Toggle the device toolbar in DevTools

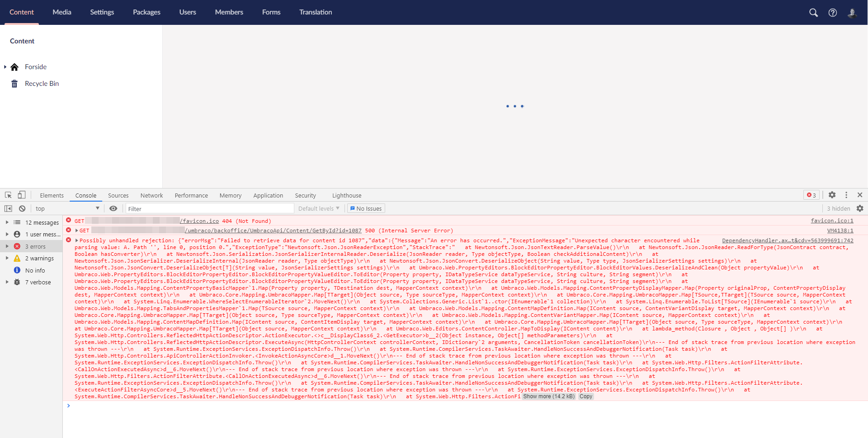21,195
